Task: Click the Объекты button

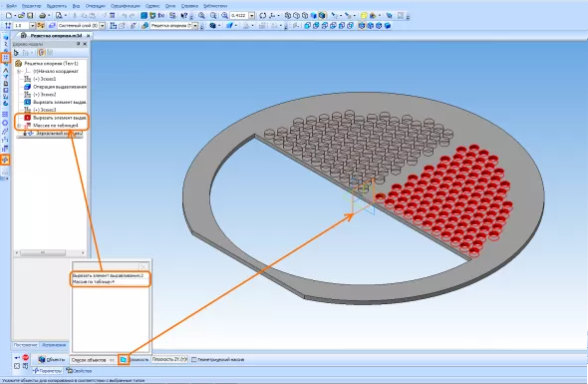Action: click(52, 360)
